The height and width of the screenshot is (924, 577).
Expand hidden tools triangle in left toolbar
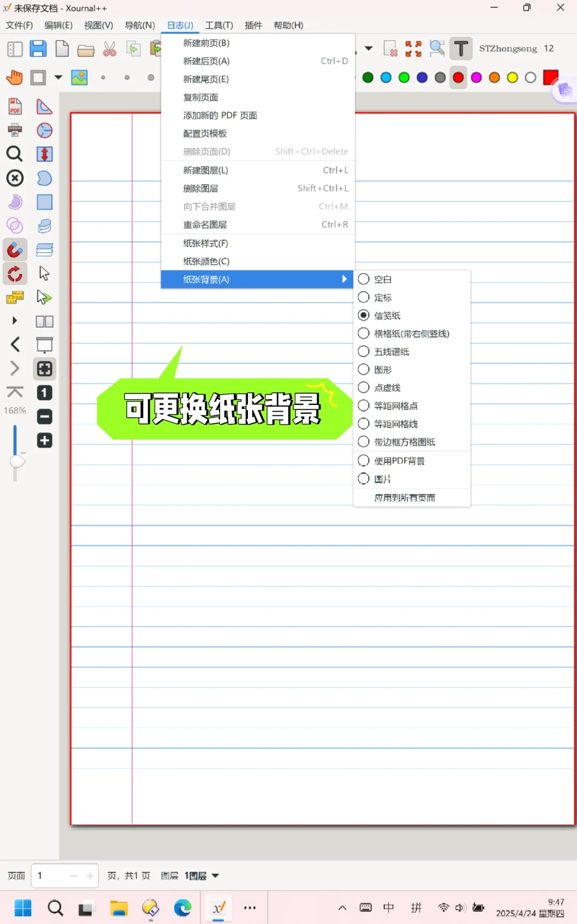coord(15,321)
